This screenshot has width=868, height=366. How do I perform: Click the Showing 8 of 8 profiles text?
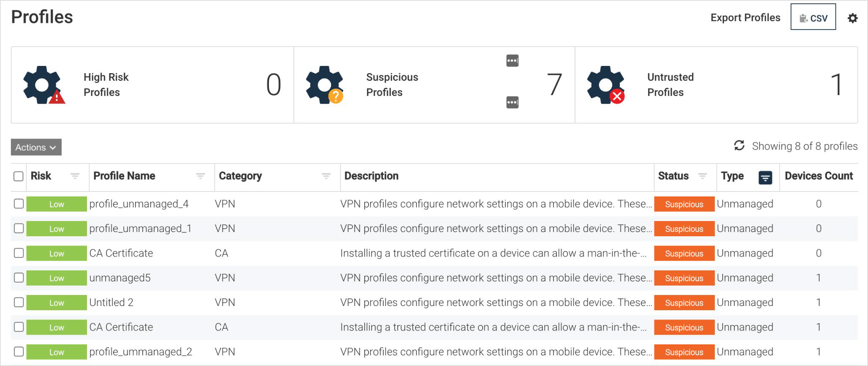[805, 146]
